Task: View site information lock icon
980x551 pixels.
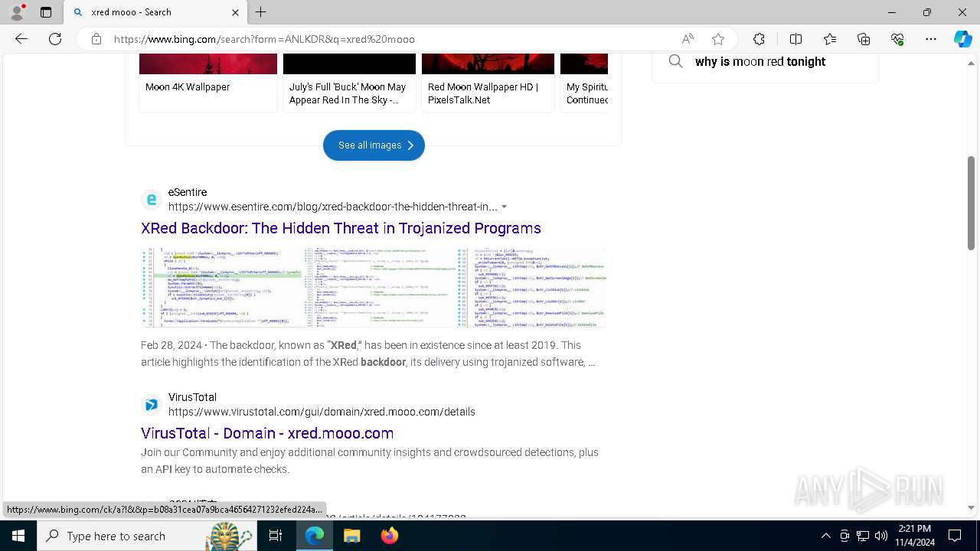Action: coord(96,39)
